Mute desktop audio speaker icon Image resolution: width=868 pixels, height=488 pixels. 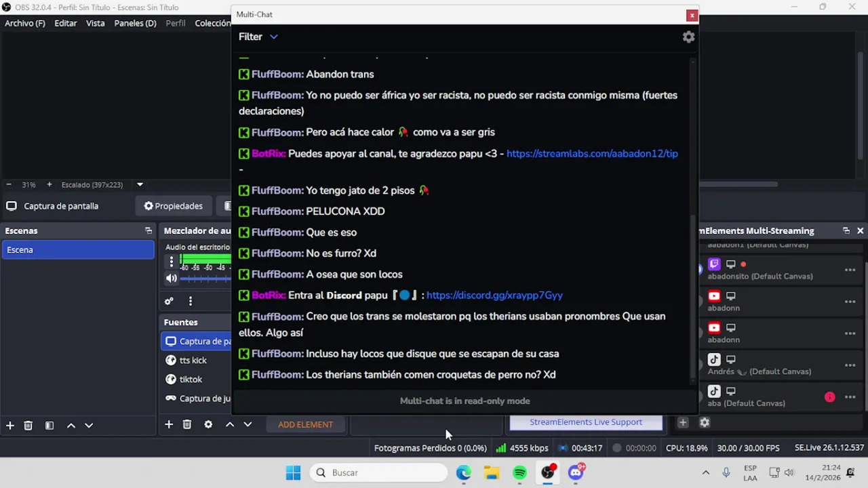pyautogui.click(x=172, y=278)
